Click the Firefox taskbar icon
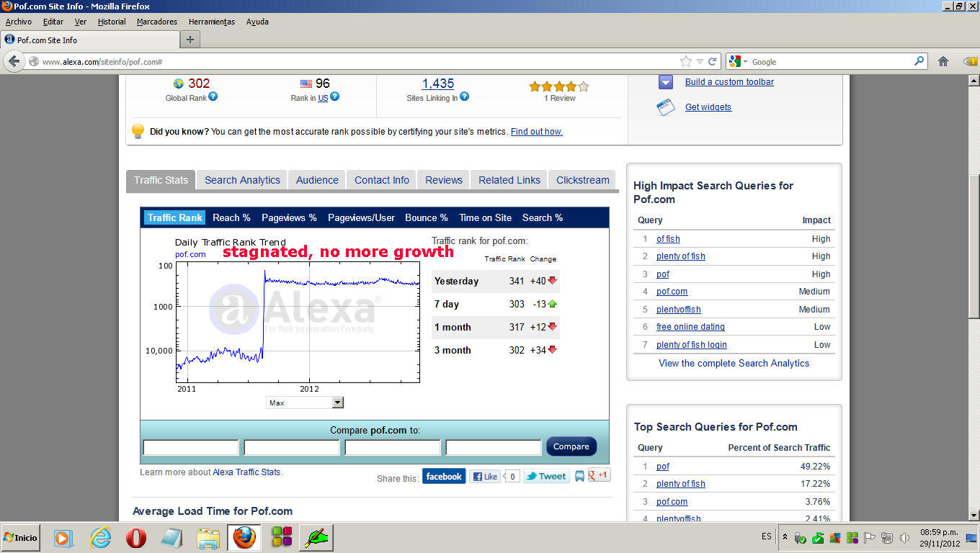 tap(244, 538)
